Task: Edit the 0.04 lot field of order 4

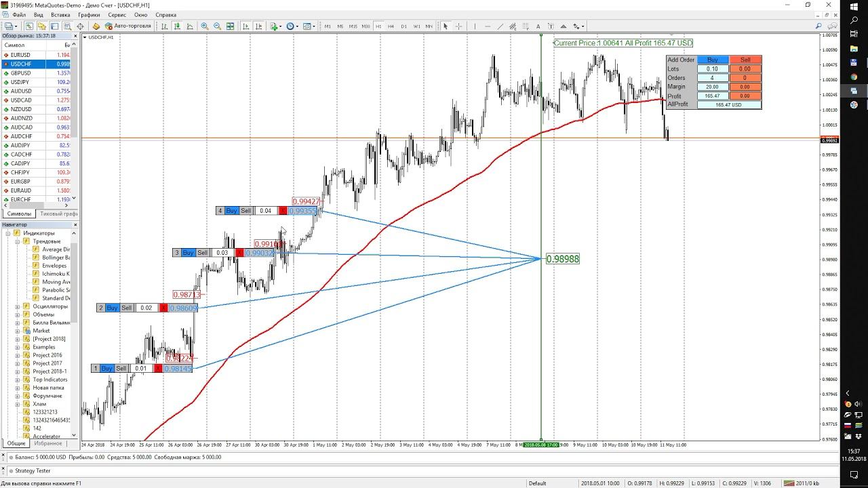Action: pos(265,211)
